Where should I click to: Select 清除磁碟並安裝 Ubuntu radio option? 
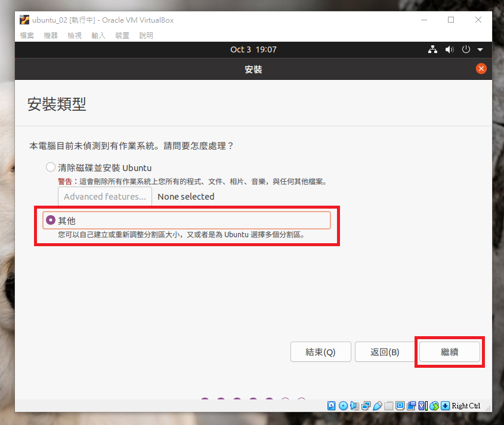[x=51, y=167]
